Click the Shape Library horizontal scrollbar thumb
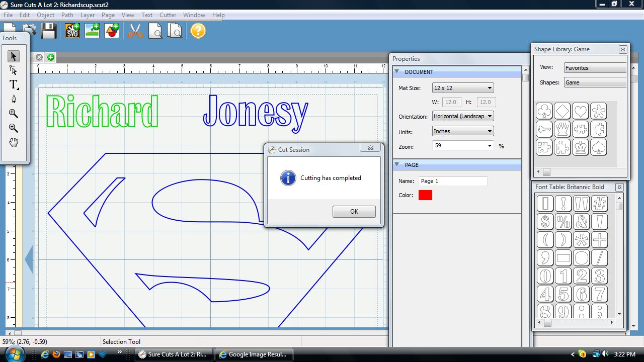Image resolution: width=644 pixels, height=362 pixels. click(x=547, y=172)
